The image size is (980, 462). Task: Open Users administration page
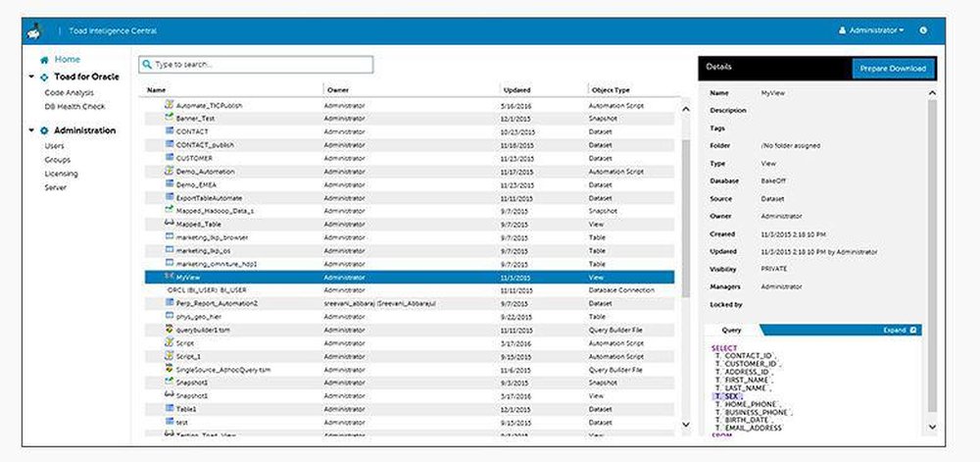pyautogui.click(x=54, y=146)
